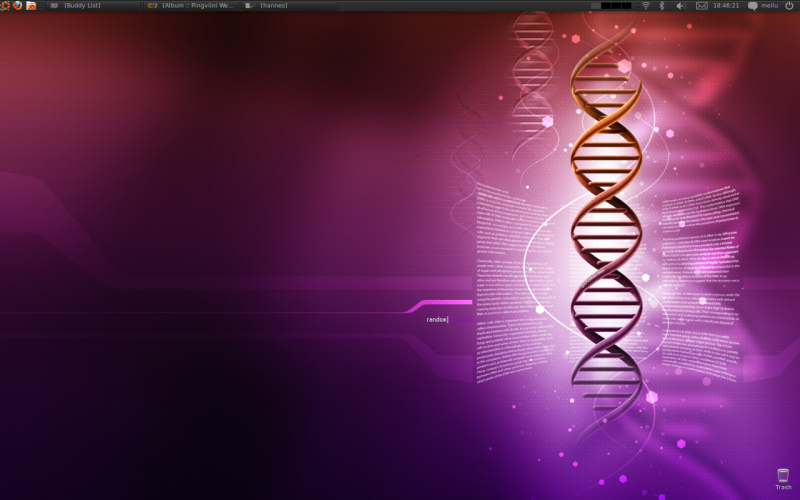Select the Trash icon on the desktop
This screenshot has width=800, height=500.
pyautogui.click(x=783, y=479)
